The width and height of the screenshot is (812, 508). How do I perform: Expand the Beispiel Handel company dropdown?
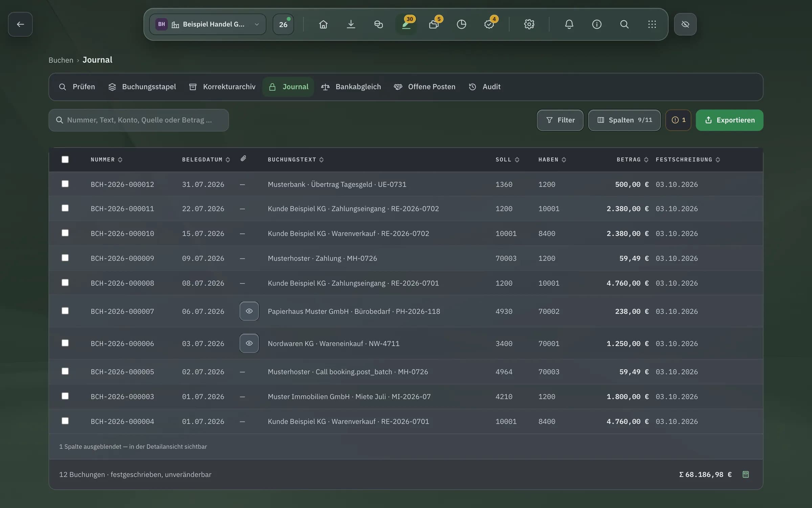click(207, 24)
